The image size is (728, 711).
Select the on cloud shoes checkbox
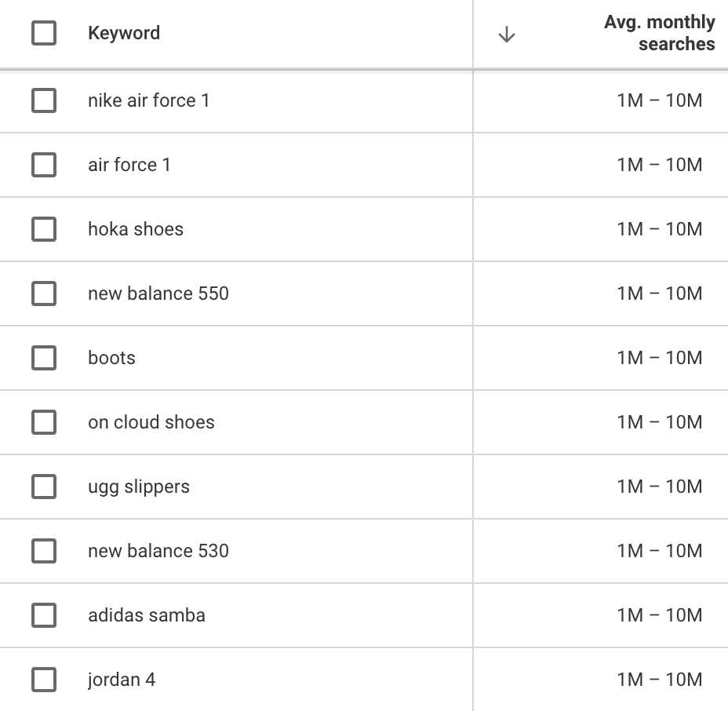(44, 422)
